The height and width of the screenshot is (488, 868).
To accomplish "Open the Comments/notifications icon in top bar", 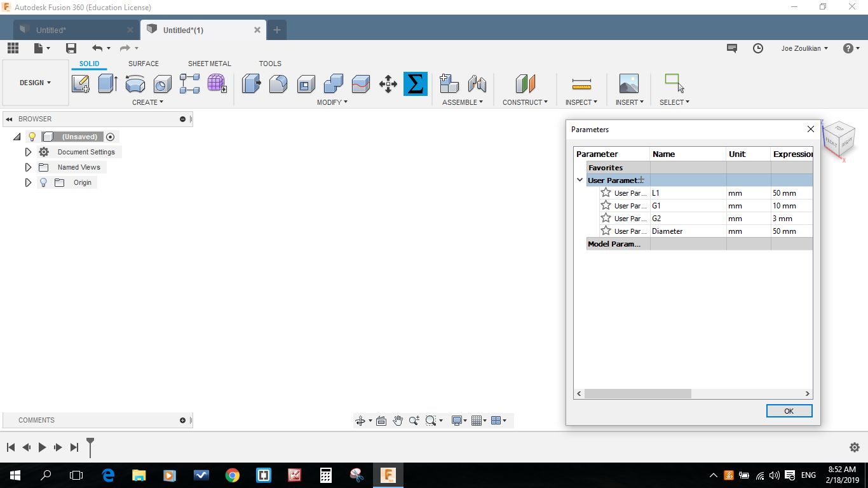I will click(x=732, y=48).
